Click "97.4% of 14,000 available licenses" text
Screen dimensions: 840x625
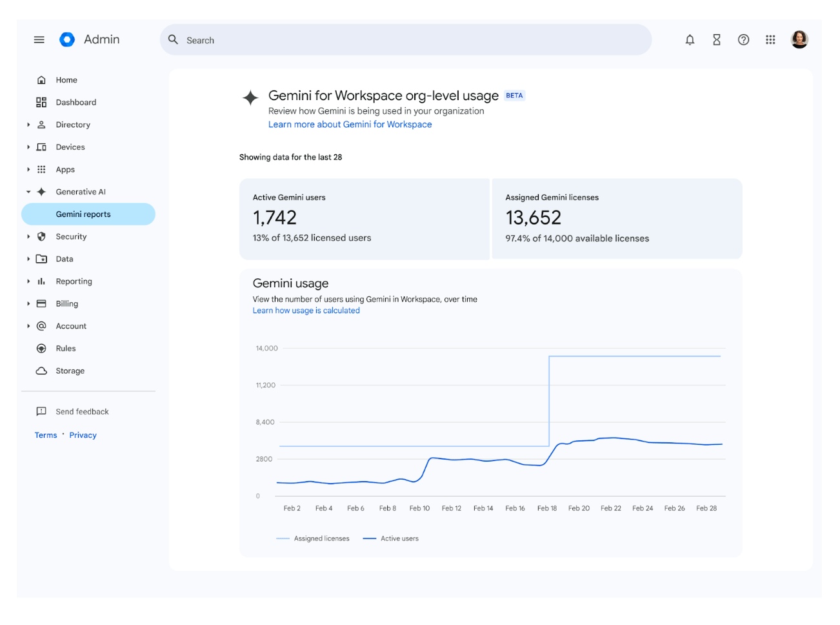(577, 238)
